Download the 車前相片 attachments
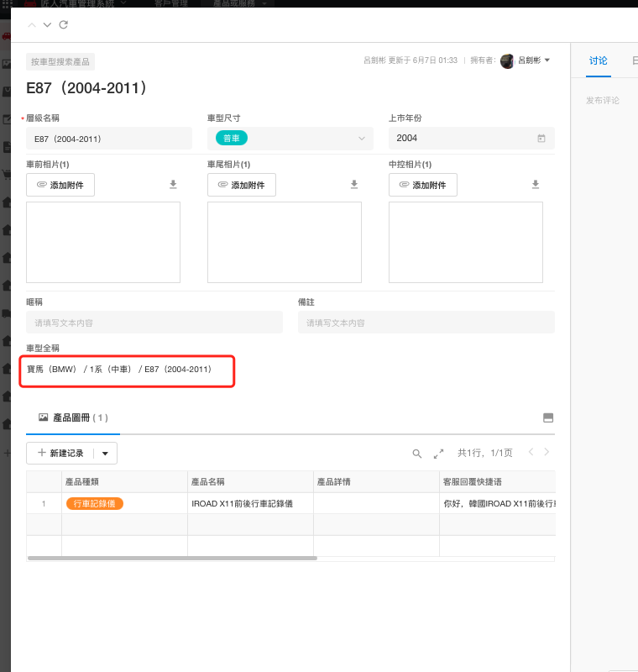This screenshot has width=638, height=672. pos(173,185)
